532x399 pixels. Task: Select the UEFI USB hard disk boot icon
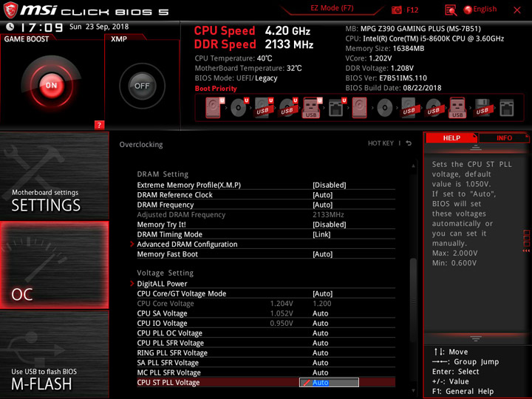[264, 108]
